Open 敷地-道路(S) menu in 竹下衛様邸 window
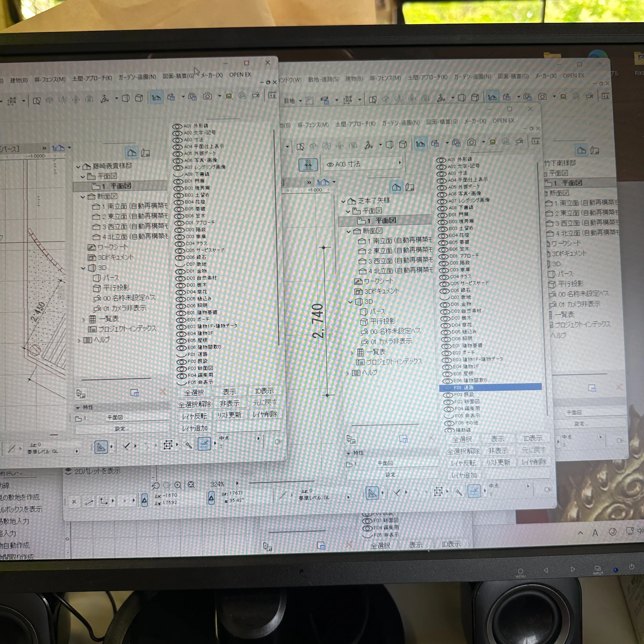644x644 pixels. (323, 79)
